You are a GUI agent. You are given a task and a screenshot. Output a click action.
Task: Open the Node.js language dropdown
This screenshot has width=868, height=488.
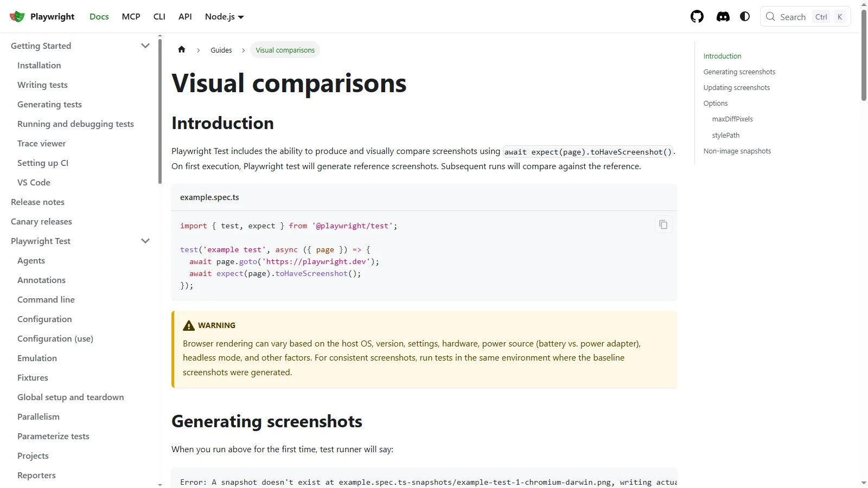225,17
